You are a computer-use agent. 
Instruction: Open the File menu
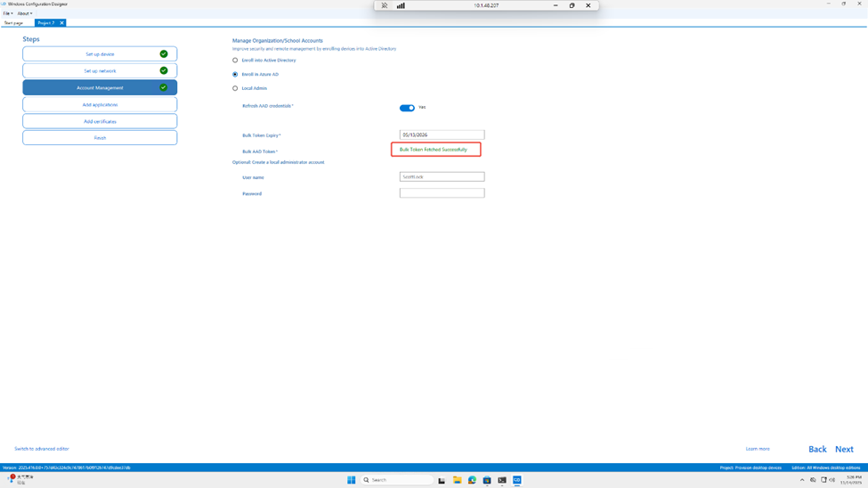[x=8, y=13]
